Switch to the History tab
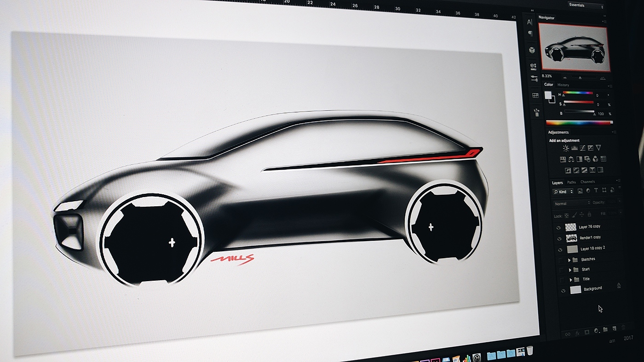The width and height of the screenshot is (644, 362). click(563, 85)
